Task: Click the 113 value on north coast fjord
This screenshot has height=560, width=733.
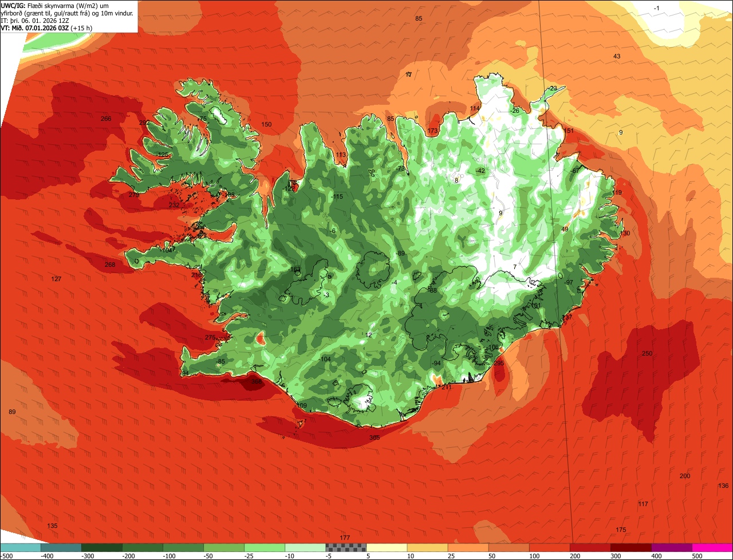Action: pos(341,155)
